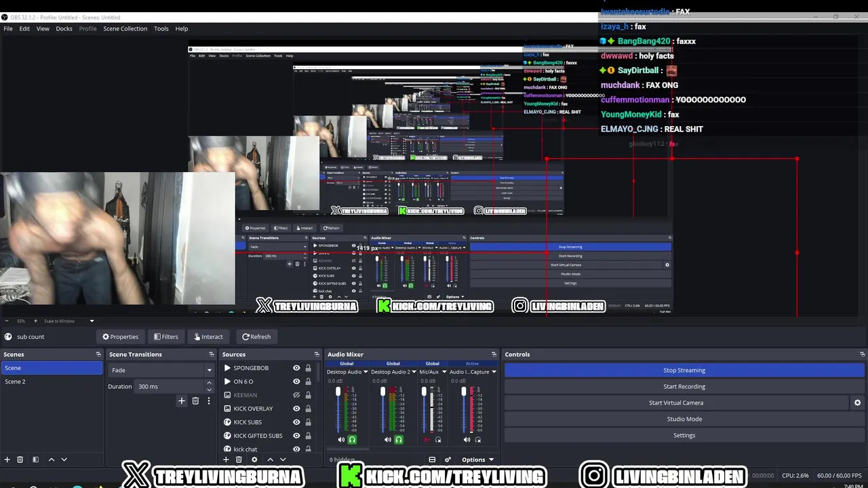The image size is (868, 488).
Task: Open the Tools menu
Action: 161,28
